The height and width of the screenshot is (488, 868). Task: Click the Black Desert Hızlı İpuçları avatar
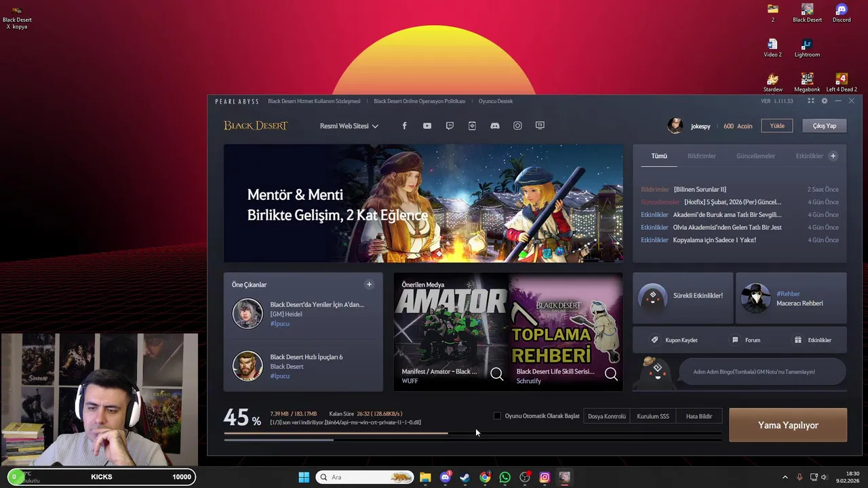(248, 366)
